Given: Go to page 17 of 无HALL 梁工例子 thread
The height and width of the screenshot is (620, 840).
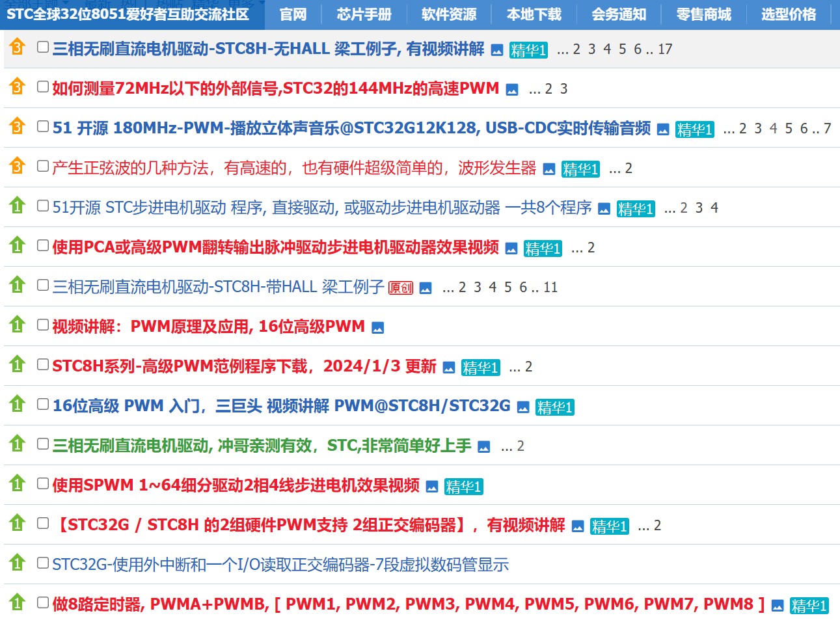Looking at the screenshot, I should click(x=665, y=49).
